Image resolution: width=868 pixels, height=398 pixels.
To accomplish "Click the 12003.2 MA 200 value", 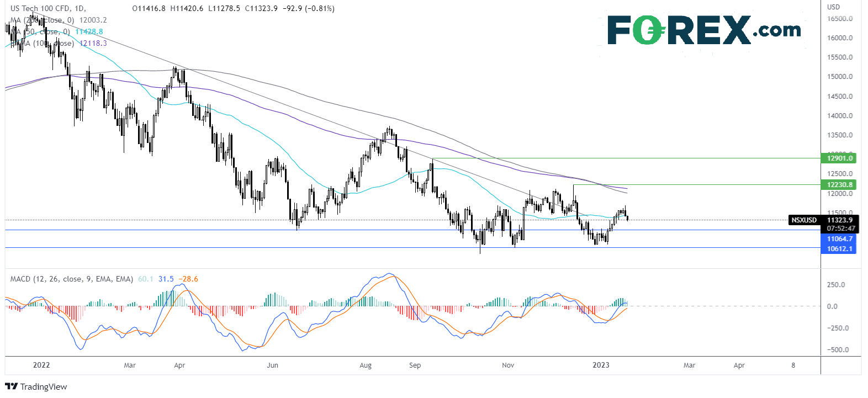I will click(93, 20).
